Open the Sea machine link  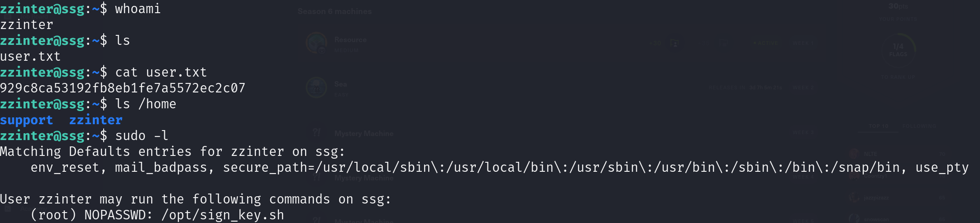[x=340, y=84]
